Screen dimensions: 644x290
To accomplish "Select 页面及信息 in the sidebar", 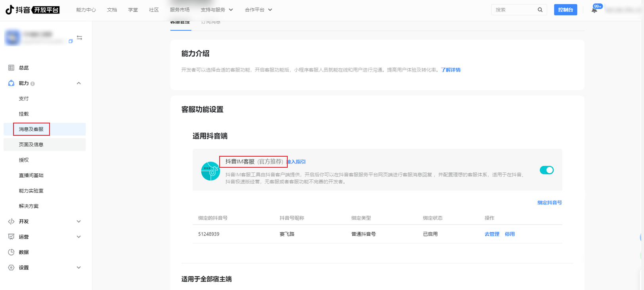I will click(45, 145).
